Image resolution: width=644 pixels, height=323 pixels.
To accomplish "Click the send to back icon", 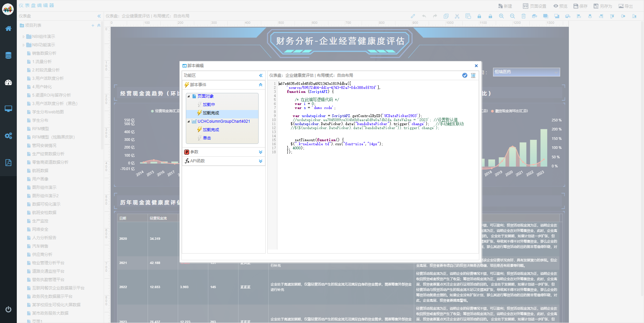I will [x=557, y=16].
